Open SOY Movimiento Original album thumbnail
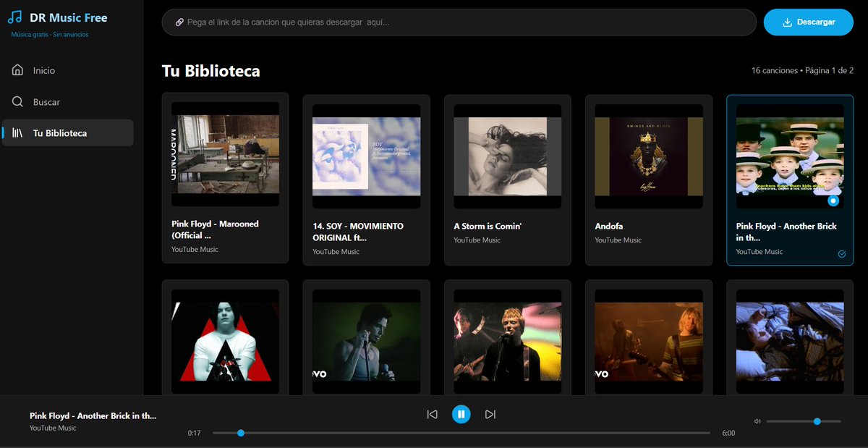868x448 pixels. pos(366,156)
